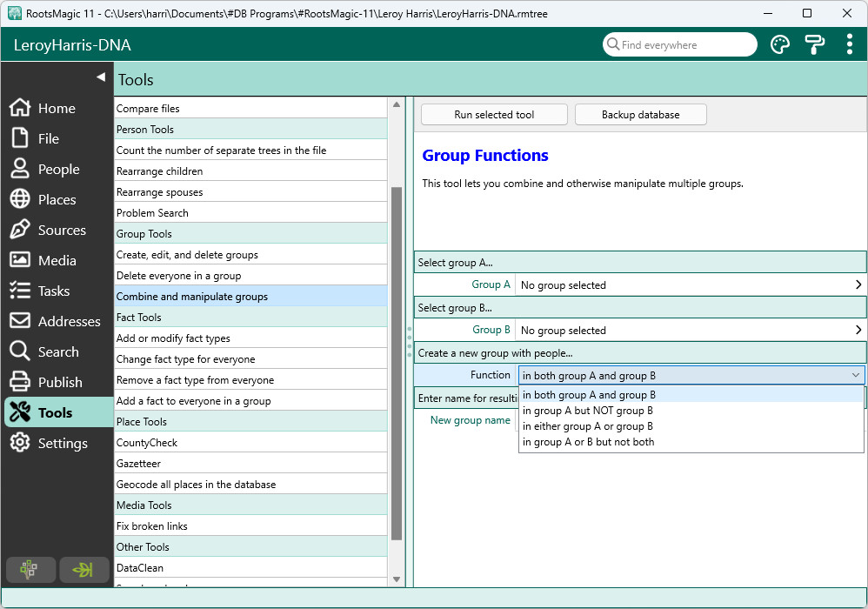
Task: Expand the Group B selection chevron
Action: coord(858,331)
